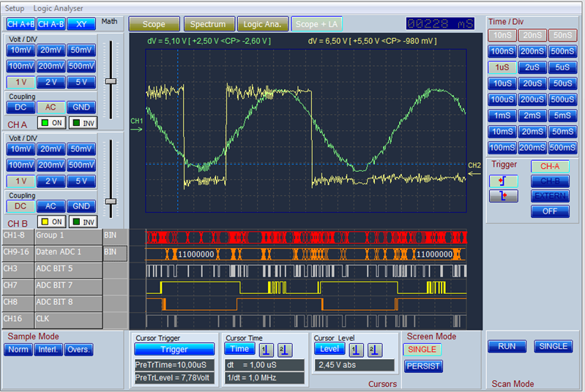
Task: Click the PreTrTime=10,00uS field
Action: [174, 365]
